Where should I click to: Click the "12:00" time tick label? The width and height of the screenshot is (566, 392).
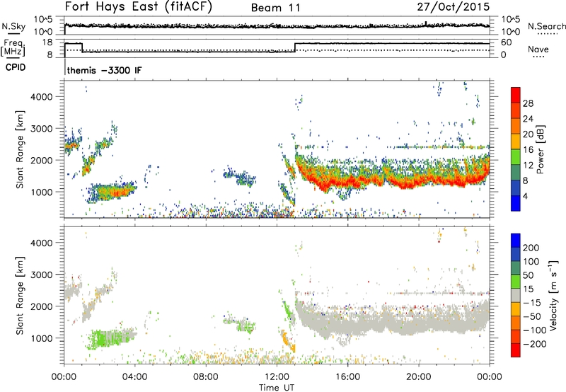(x=277, y=377)
